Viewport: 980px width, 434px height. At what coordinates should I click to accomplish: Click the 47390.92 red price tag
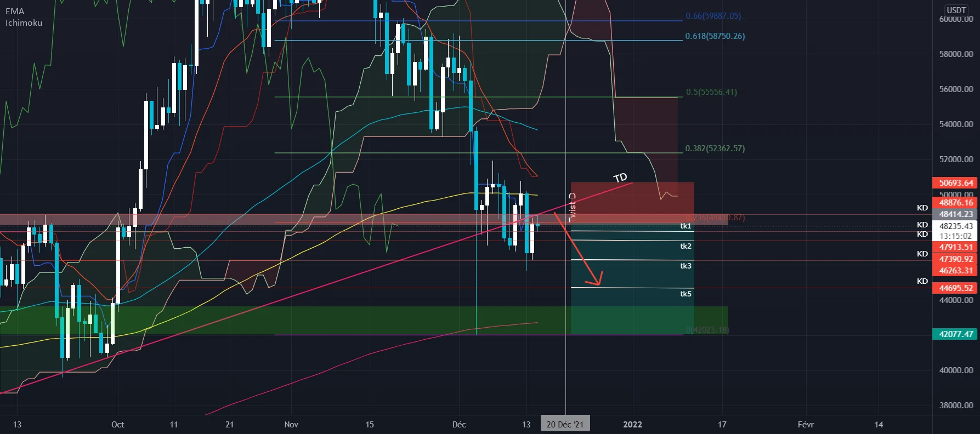pos(955,259)
